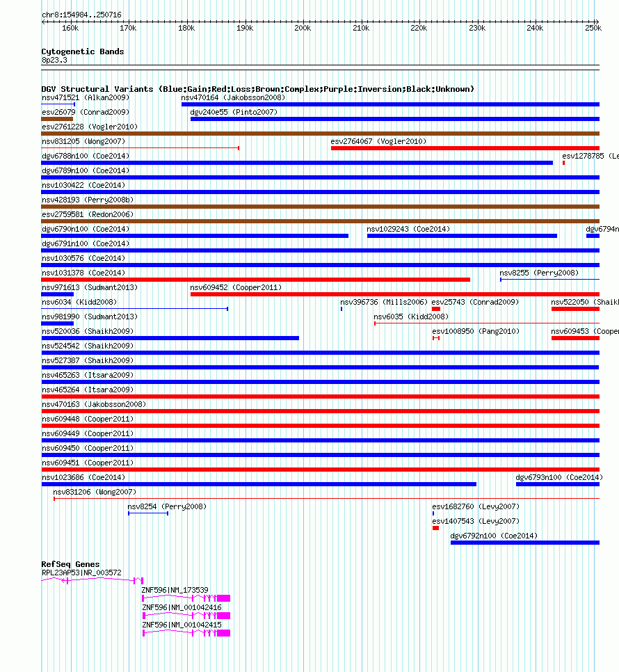This screenshot has width=619, height=672.
Task: Select the nsv1029243 (Coe2014) variant label
Action: click(x=408, y=229)
